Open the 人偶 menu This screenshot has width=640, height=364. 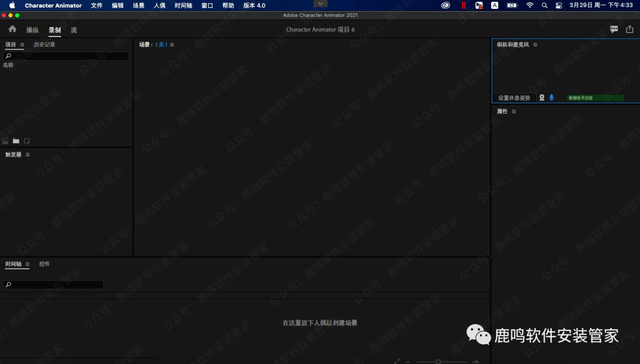click(x=159, y=5)
